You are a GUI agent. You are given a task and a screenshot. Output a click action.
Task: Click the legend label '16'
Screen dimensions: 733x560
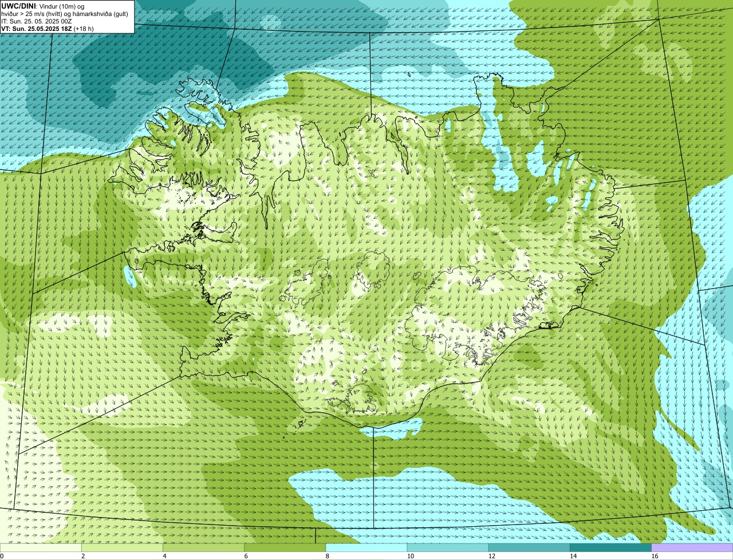coord(655,556)
